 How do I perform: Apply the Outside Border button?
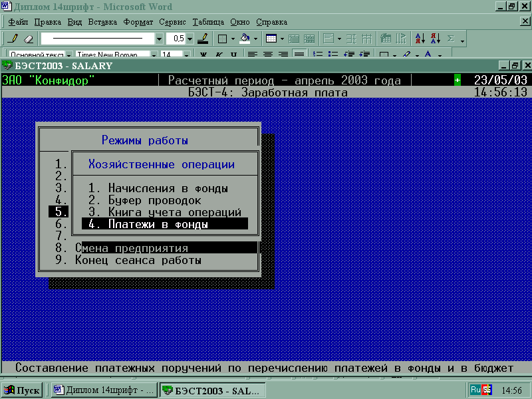coord(222,39)
